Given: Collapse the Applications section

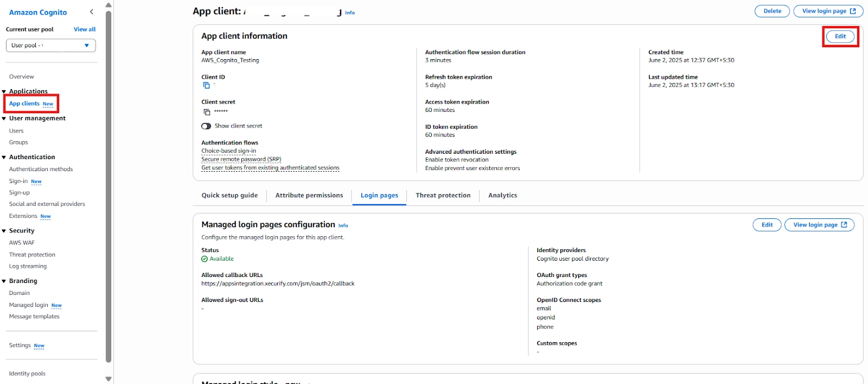Looking at the screenshot, I should click(4, 92).
